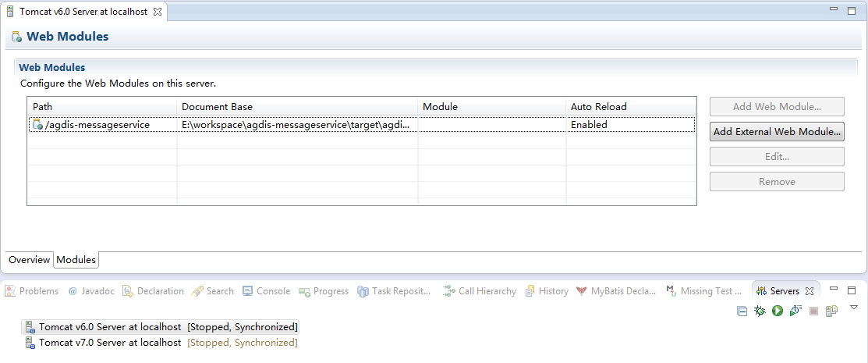This screenshot has width=868, height=363.
Task: Open the Servers view menu triangle
Action: 853,308
